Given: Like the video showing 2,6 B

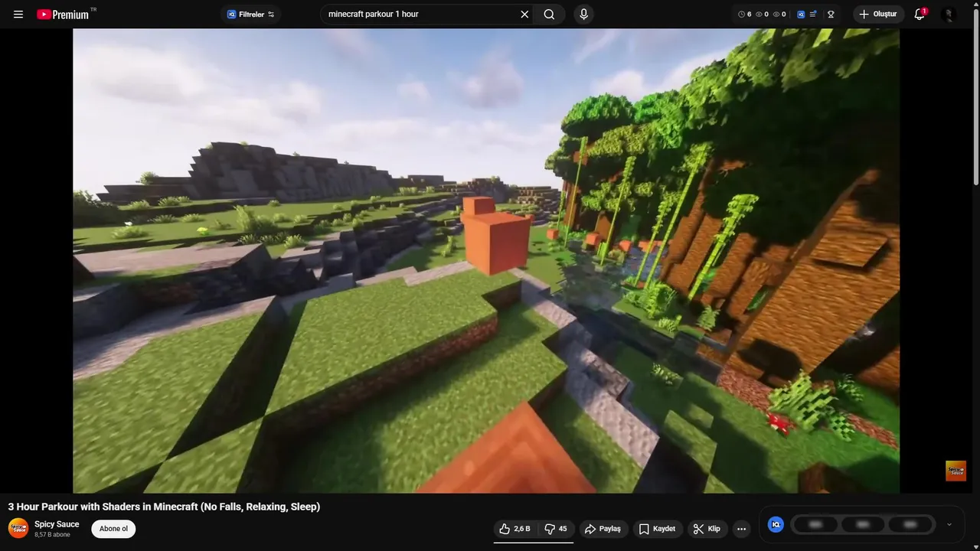Looking at the screenshot, I should 514,529.
